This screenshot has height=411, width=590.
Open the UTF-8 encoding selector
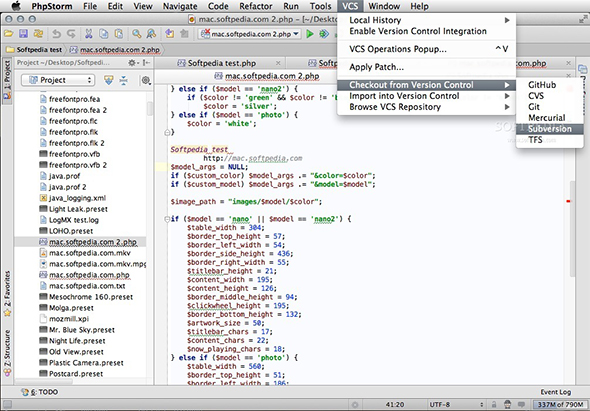point(456,405)
